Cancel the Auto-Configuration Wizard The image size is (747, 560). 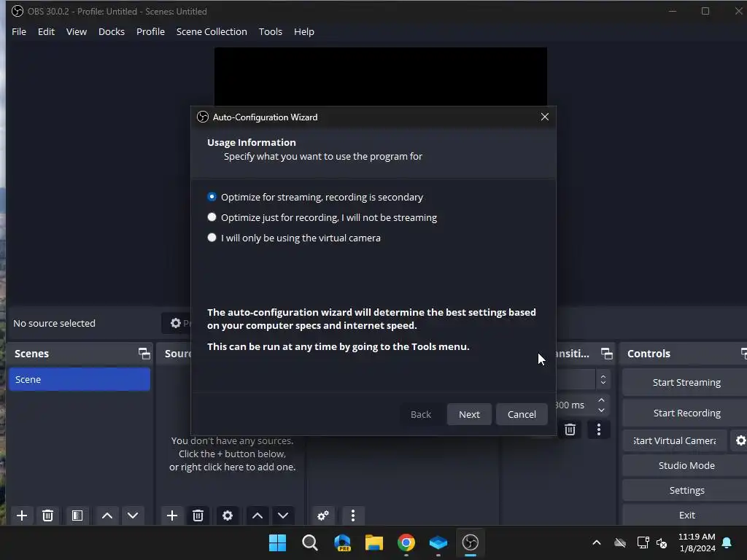click(x=522, y=414)
